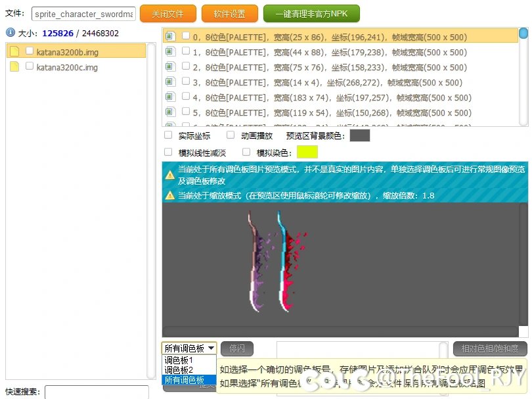Check the box on frame 1 row
Screen dimensions: 532x399
click(x=186, y=51)
